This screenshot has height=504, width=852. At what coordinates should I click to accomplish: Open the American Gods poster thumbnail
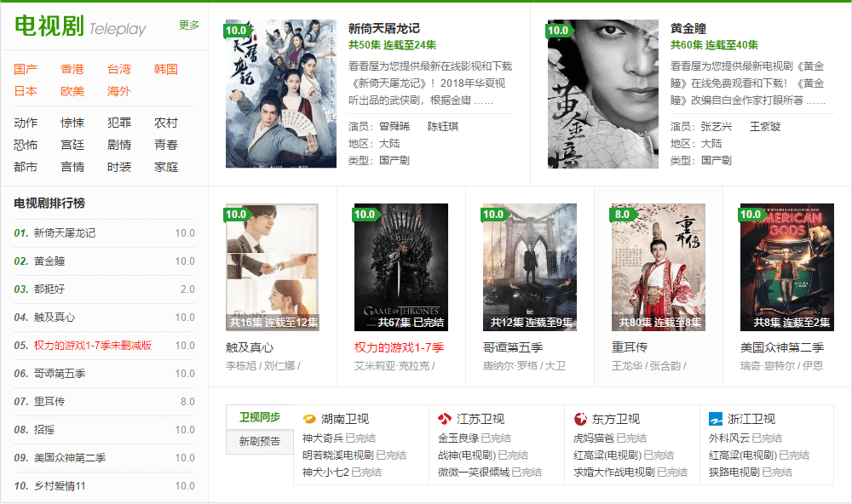tap(786, 267)
